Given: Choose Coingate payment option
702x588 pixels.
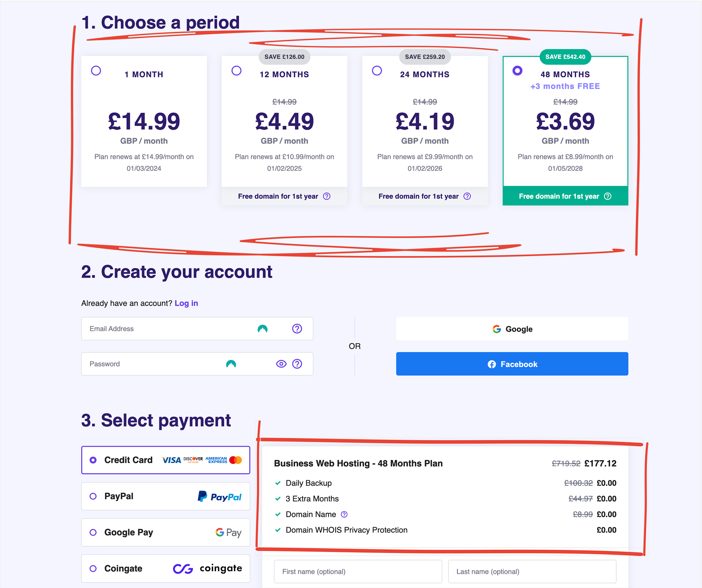Looking at the screenshot, I should [93, 568].
